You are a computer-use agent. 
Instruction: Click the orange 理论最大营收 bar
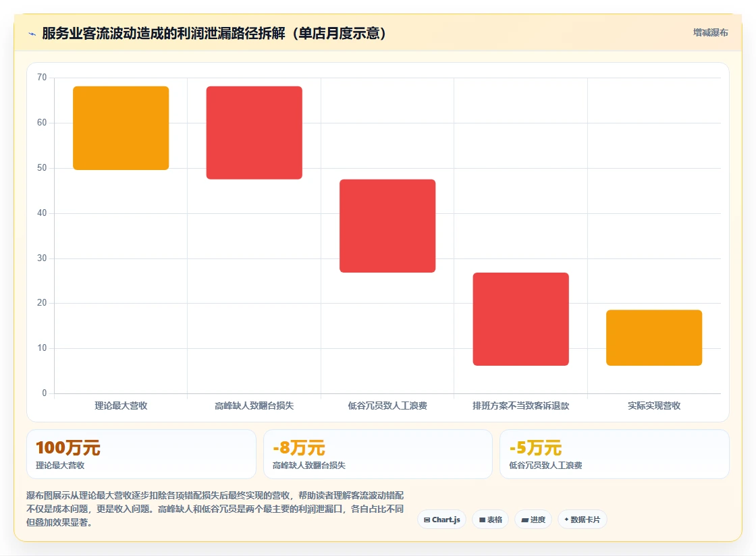(x=121, y=128)
